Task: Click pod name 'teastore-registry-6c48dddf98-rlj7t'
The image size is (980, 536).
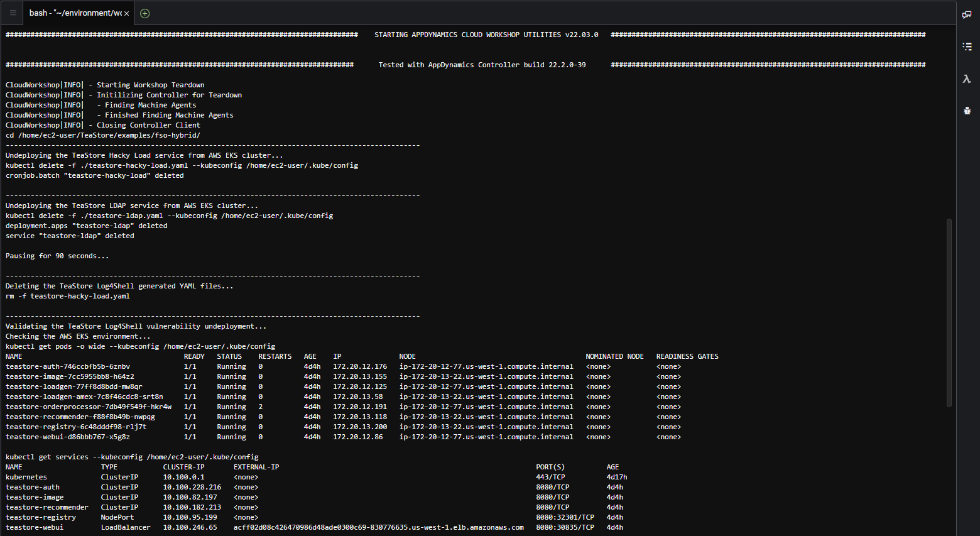Action: tap(76, 427)
